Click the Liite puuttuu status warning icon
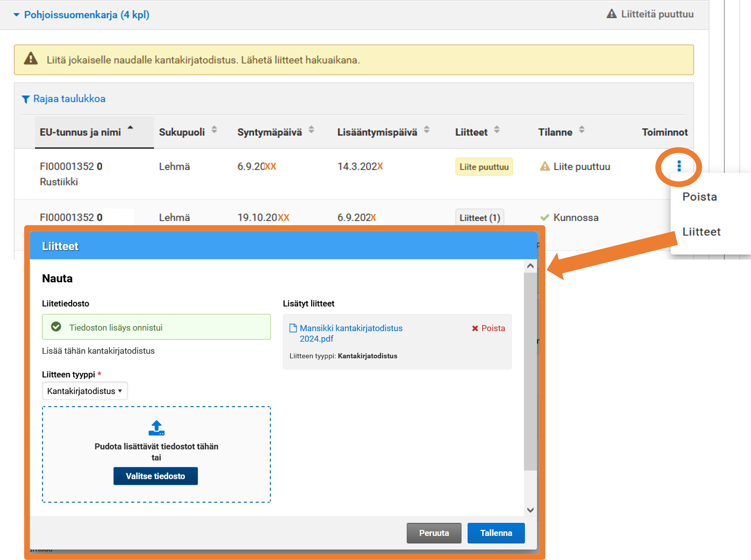 [x=545, y=166]
